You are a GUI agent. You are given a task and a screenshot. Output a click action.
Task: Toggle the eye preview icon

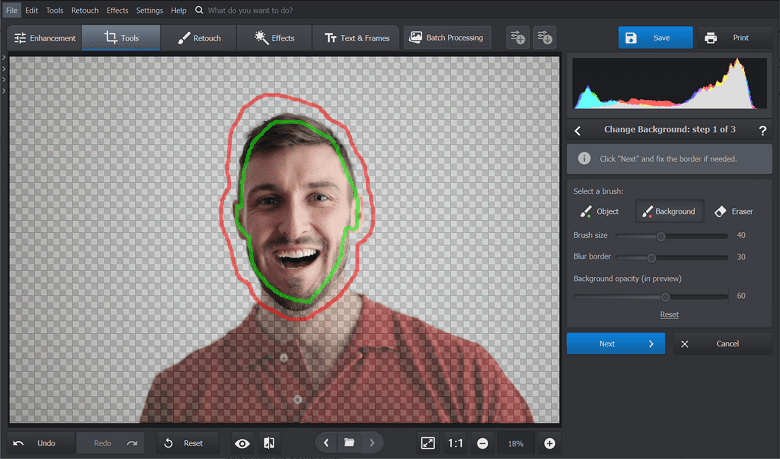pos(242,443)
